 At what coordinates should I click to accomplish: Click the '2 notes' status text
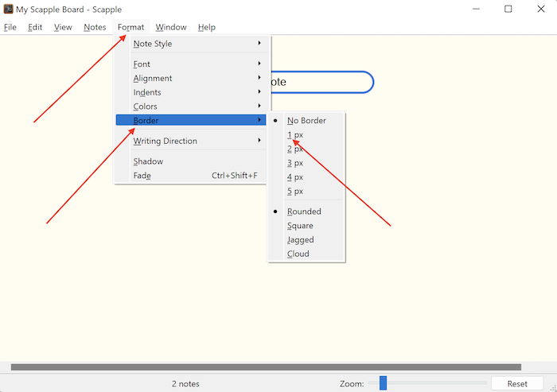coord(185,384)
